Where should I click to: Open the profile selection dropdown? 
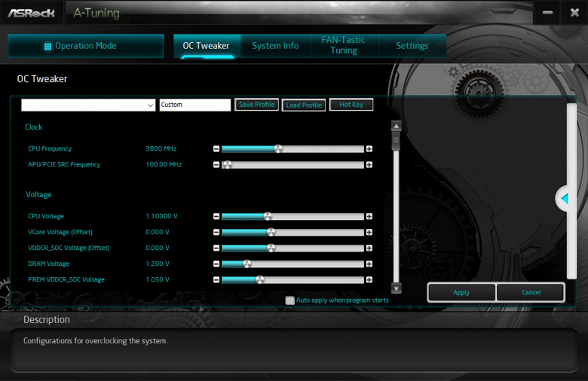[88, 105]
